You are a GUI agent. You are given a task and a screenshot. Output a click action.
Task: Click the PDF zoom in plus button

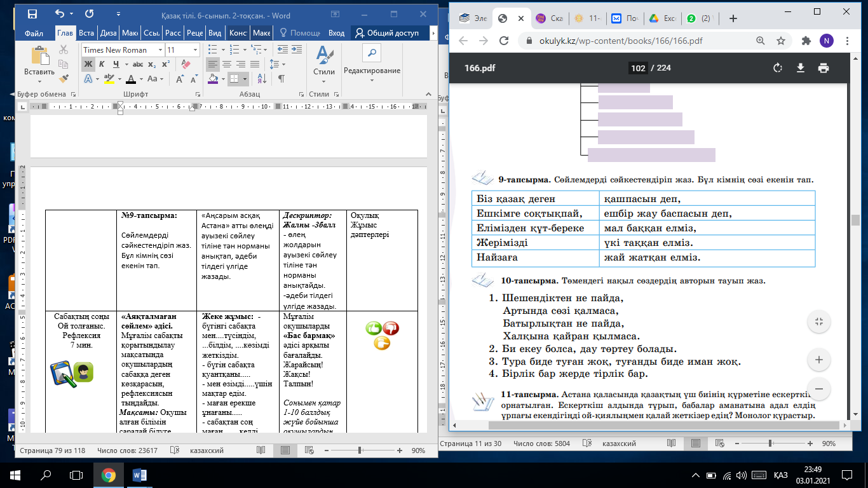tap(818, 360)
